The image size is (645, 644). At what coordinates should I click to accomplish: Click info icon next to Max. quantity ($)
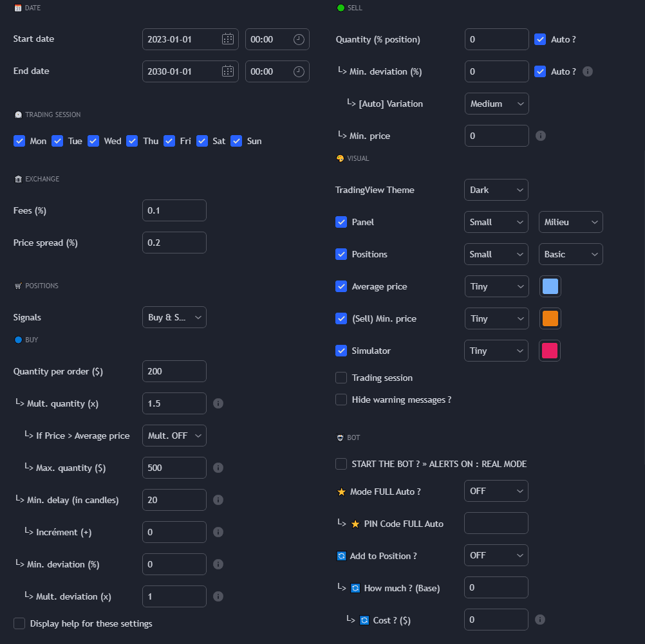click(218, 468)
